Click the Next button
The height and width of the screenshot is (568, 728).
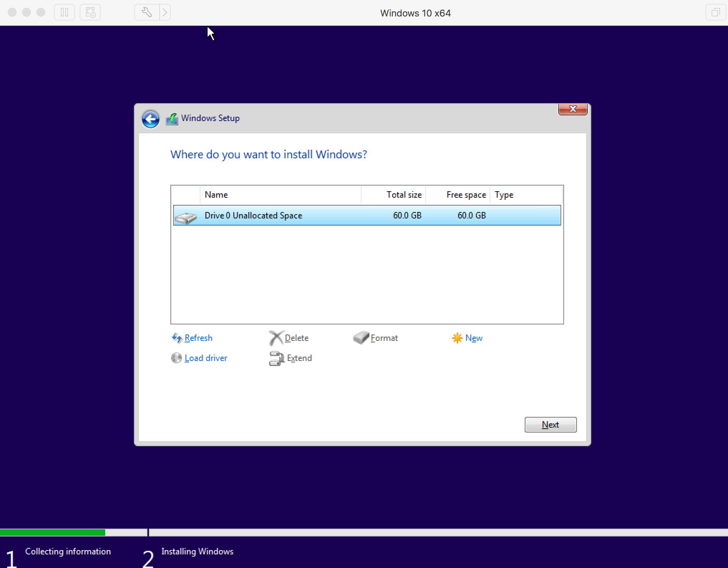coord(550,425)
